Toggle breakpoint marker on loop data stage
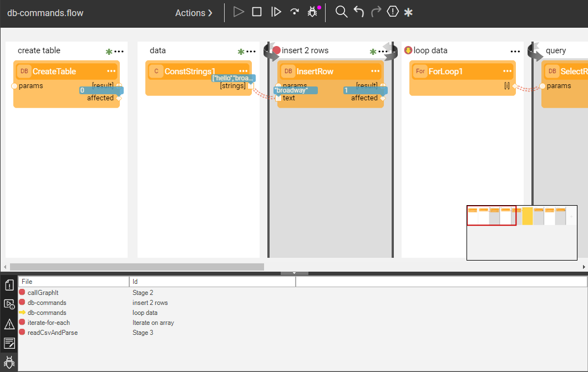This screenshot has width=588, height=372. coord(408,50)
